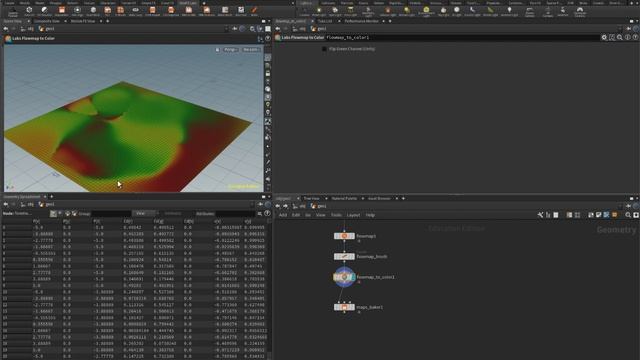The width and height of the screenshot is (640, 360).
Task: Select the Ambient Light shelf tool
Action: [x=509, y=11]
